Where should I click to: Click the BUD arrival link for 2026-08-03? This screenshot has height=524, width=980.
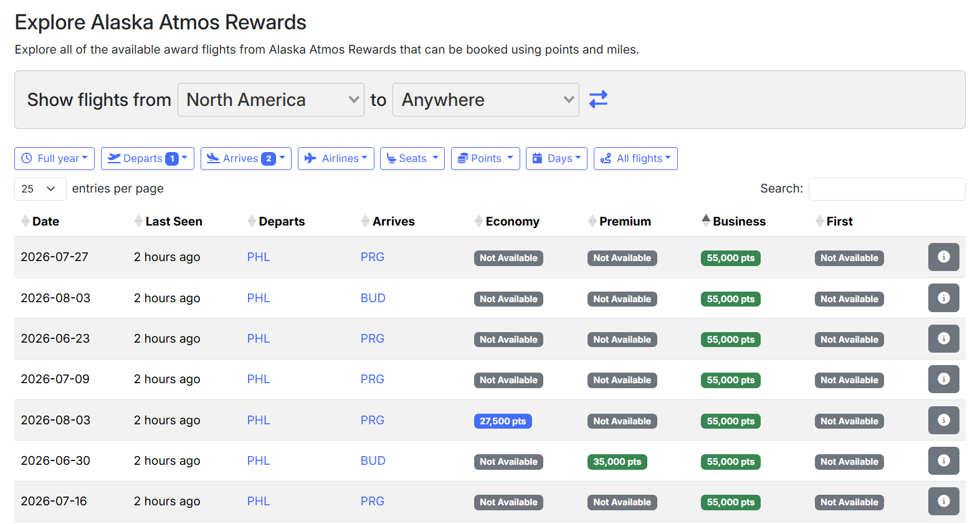point(373,298)
